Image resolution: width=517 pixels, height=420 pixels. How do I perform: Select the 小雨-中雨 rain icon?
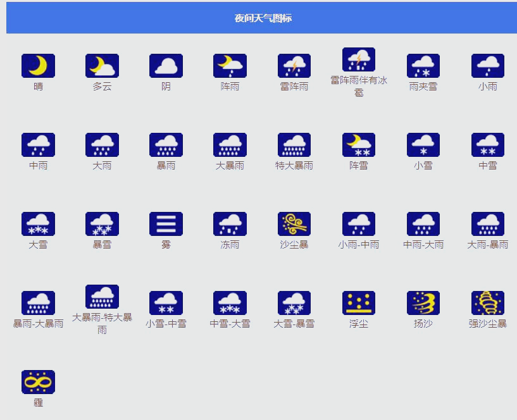359,224
